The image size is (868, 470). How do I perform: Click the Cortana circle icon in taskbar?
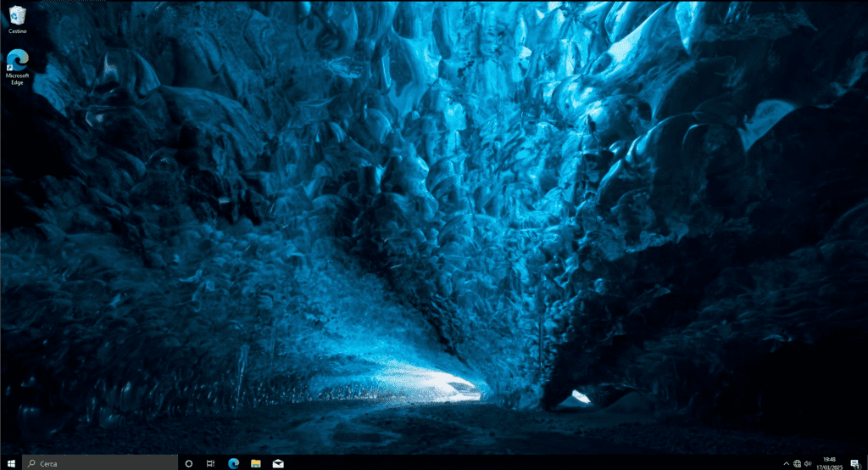coord(188,463)
